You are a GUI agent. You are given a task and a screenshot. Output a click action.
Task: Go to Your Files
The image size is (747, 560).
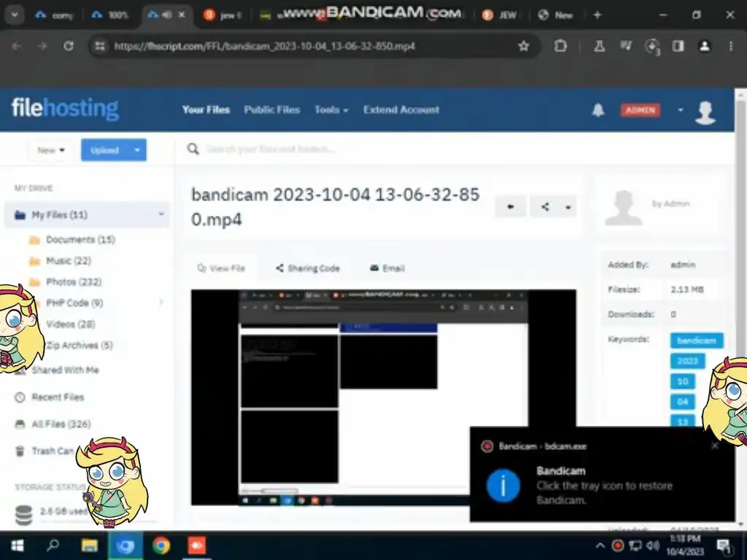[206, 109]
